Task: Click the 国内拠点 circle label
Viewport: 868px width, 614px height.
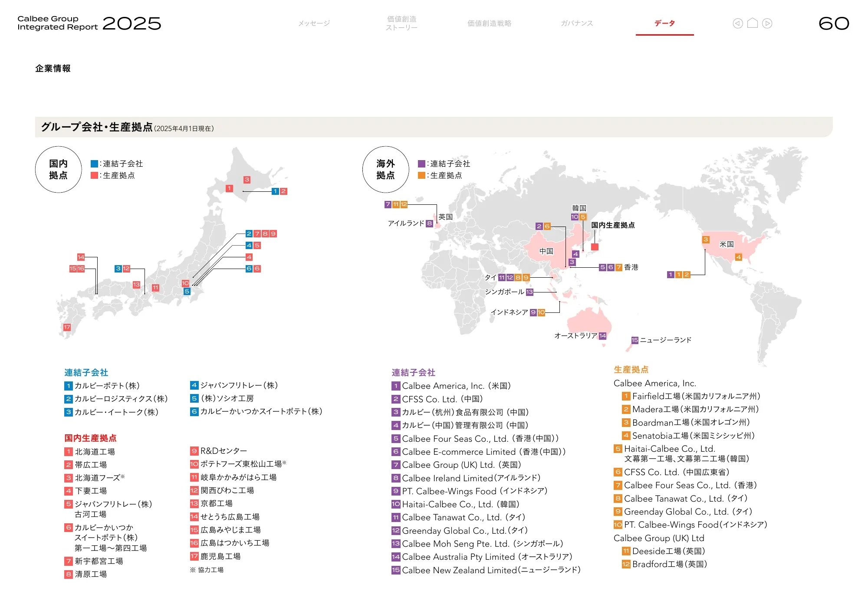Action: click(58, 169)
